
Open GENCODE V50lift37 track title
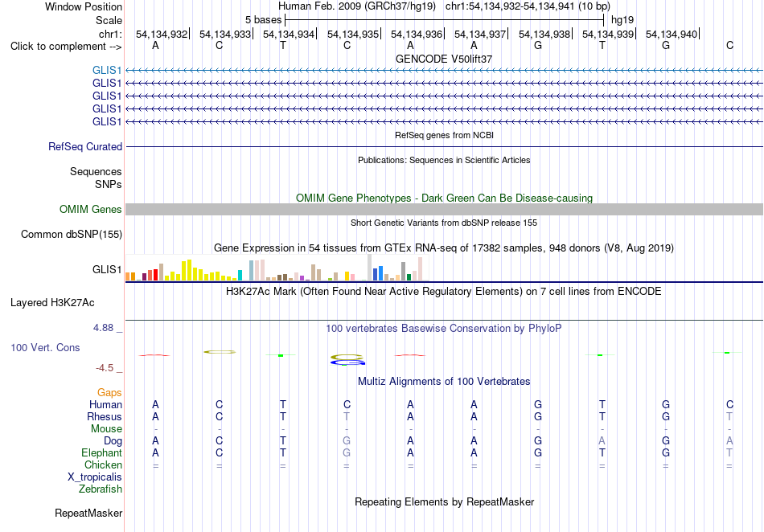(444, 59)
